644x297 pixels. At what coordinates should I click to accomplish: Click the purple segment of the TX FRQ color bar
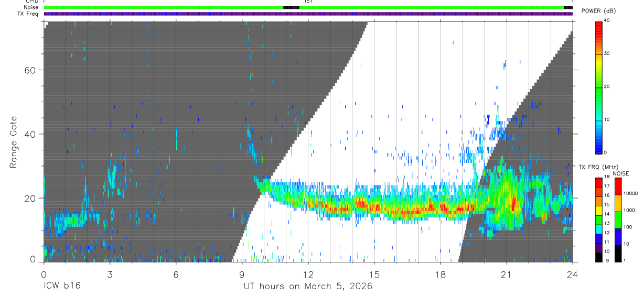pyautogui.click(x=599, y=248)
